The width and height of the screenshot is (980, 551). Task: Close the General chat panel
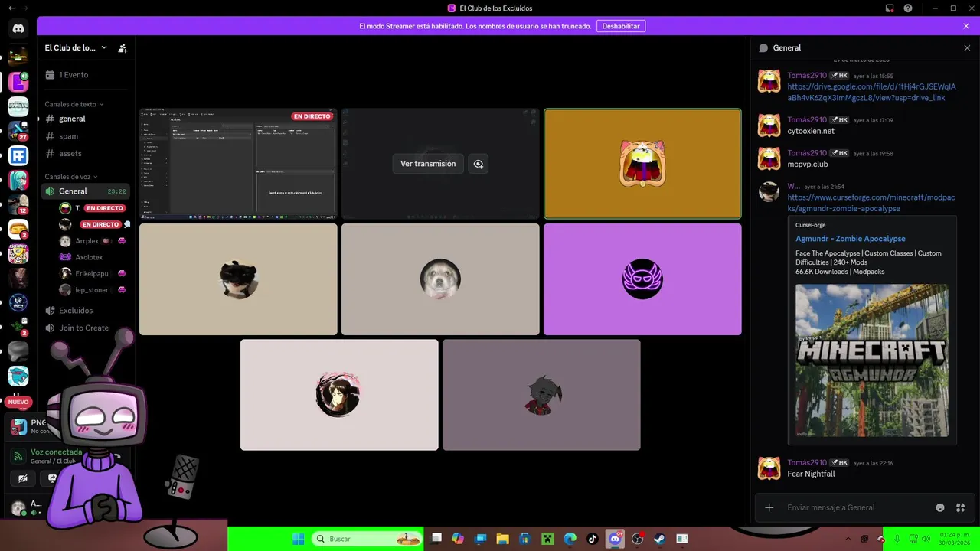point(967,47)
